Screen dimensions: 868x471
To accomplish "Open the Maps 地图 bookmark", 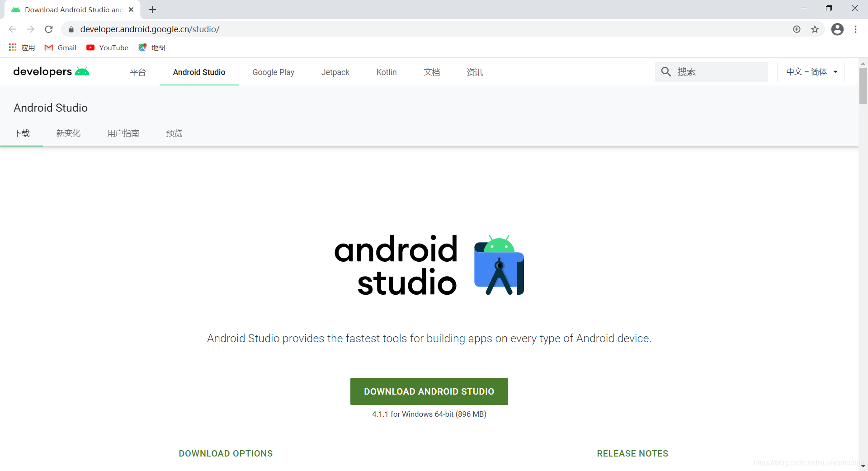I will point(152,47).
